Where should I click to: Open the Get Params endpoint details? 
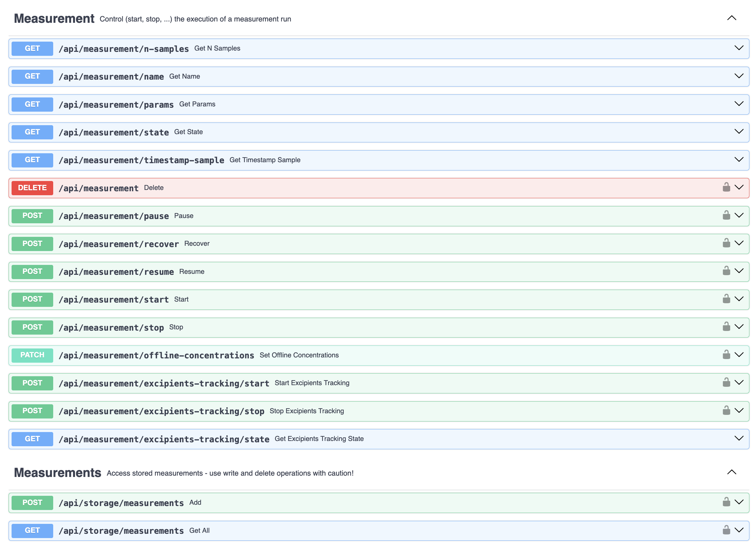(739, 104)
